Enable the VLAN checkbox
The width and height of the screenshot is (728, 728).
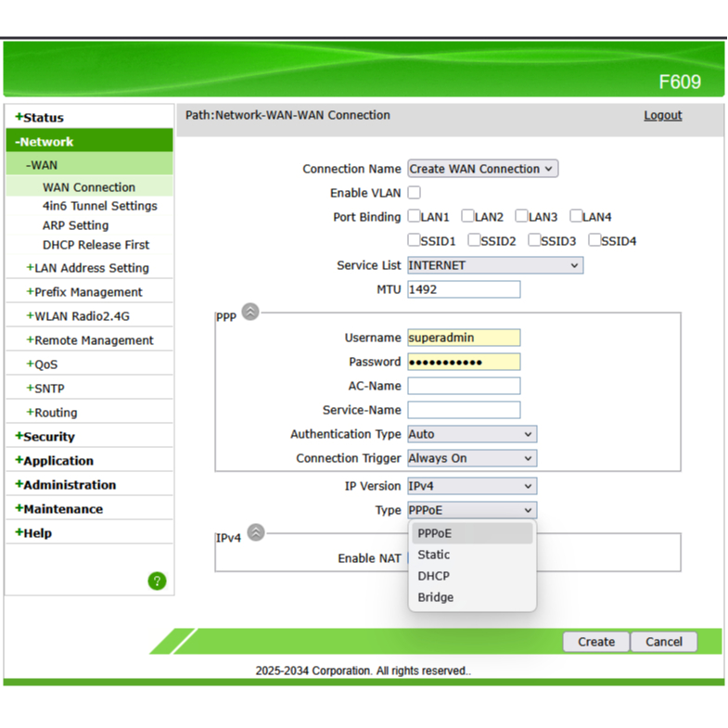tap(414, 193)
